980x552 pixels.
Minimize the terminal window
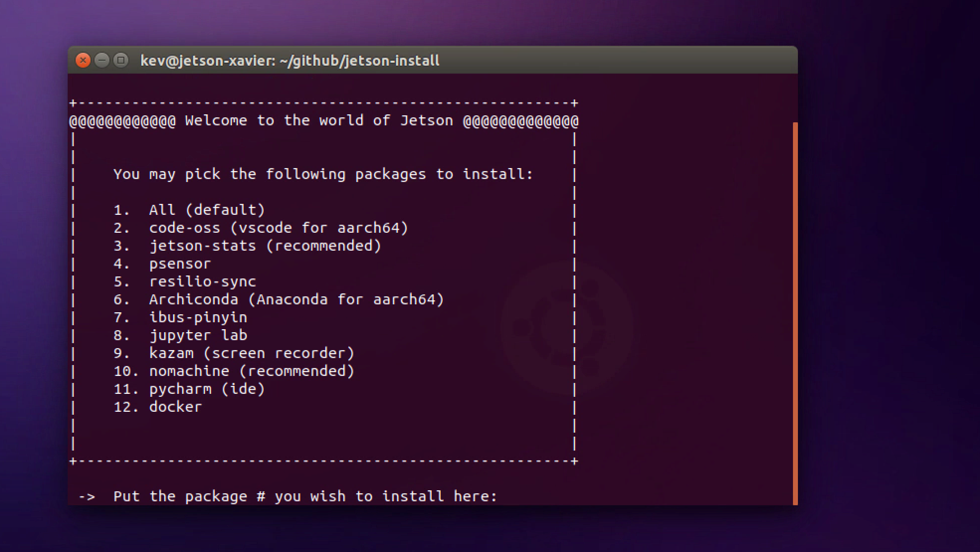[x=101, y=61]
